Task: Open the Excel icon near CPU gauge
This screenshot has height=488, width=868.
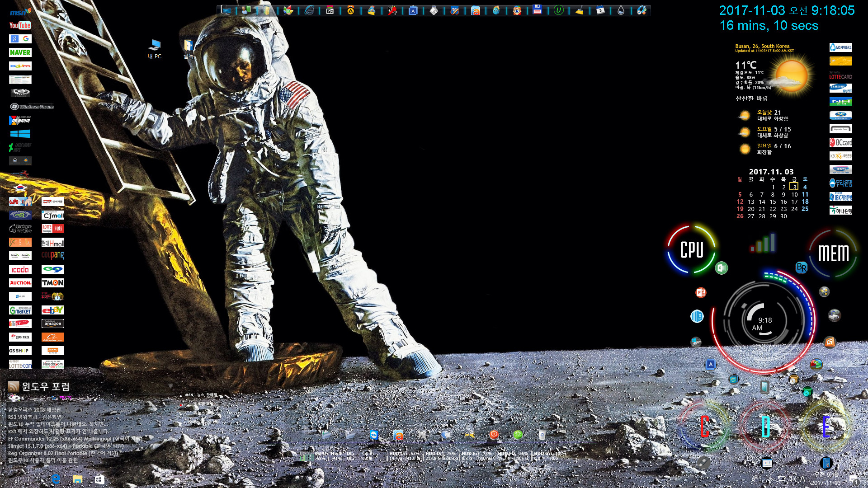Action: (x=722, y=268)
